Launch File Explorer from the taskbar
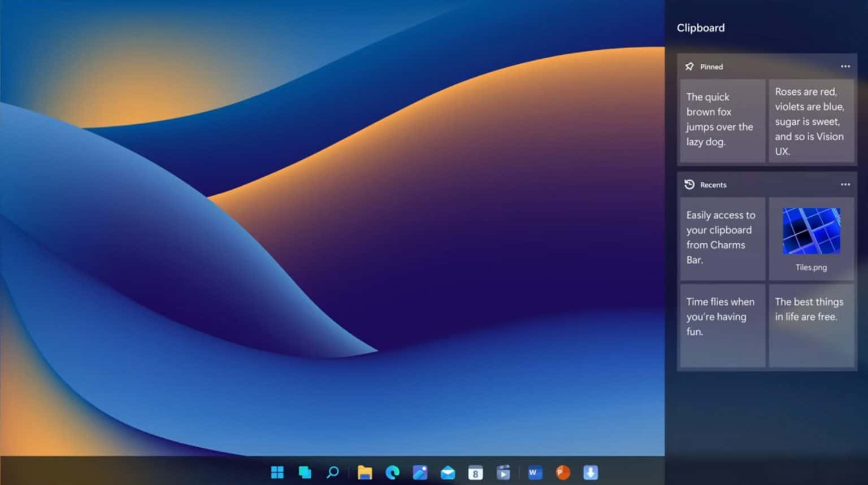Image resolution: width=868 pixels, height=485 pixels. click(x=365, y=472)
